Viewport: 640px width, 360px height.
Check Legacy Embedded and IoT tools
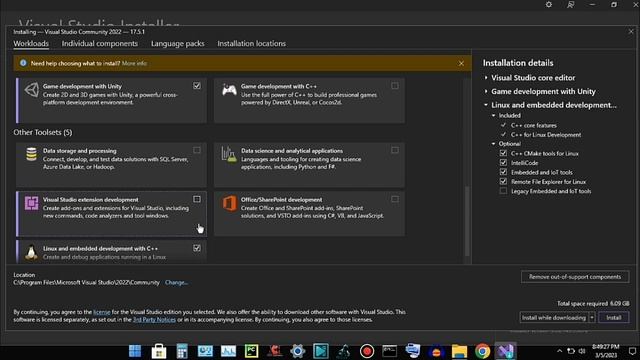pyautogui.click(x=503, y=191)
